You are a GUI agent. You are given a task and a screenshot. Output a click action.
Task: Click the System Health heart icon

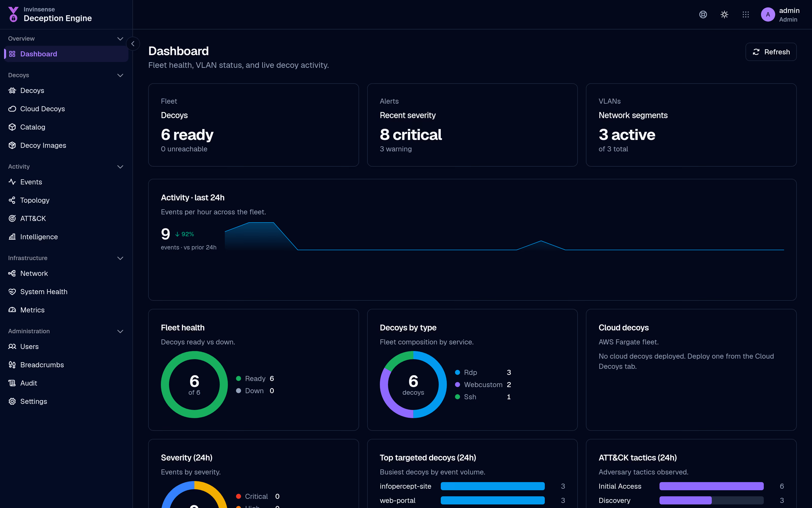pos(12,292)
